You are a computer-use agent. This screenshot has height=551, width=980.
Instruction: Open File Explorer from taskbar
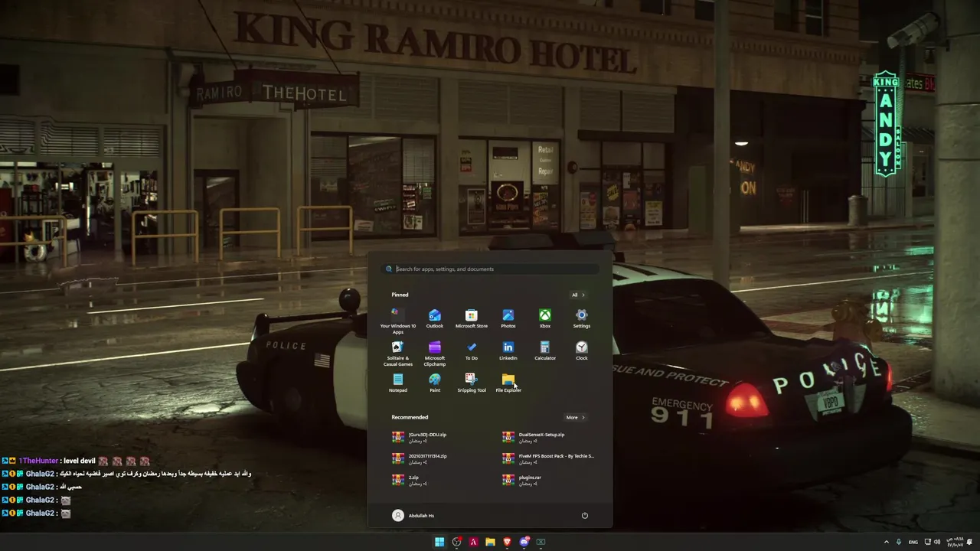(490, 542)
